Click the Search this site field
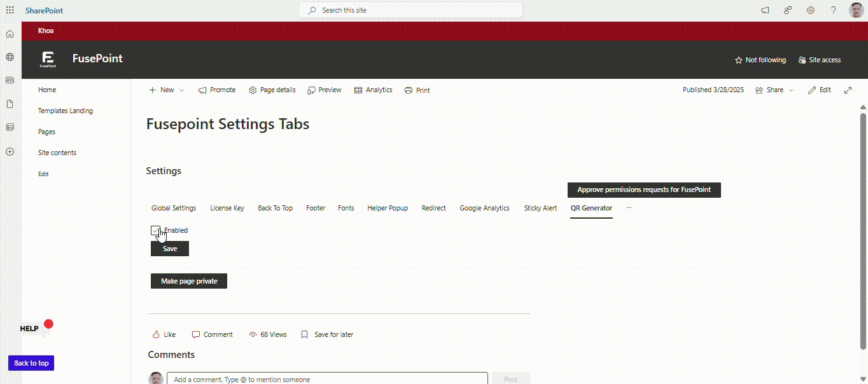Viewport: 868px width, 384px height. tap(410, 10)
